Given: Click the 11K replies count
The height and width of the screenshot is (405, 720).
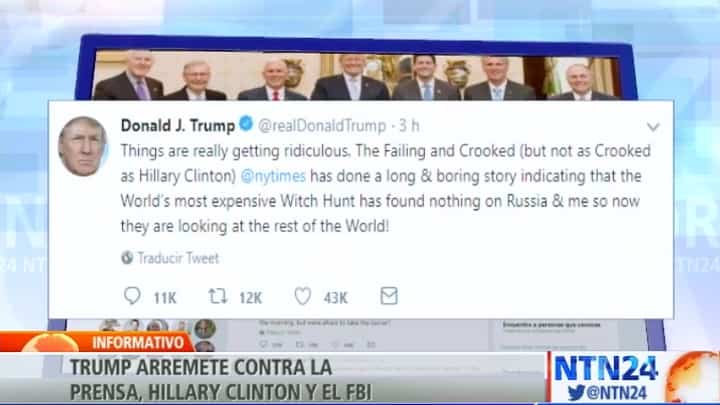Looking at the screenshot, I should pyautogui.click(x=165, y=298).
